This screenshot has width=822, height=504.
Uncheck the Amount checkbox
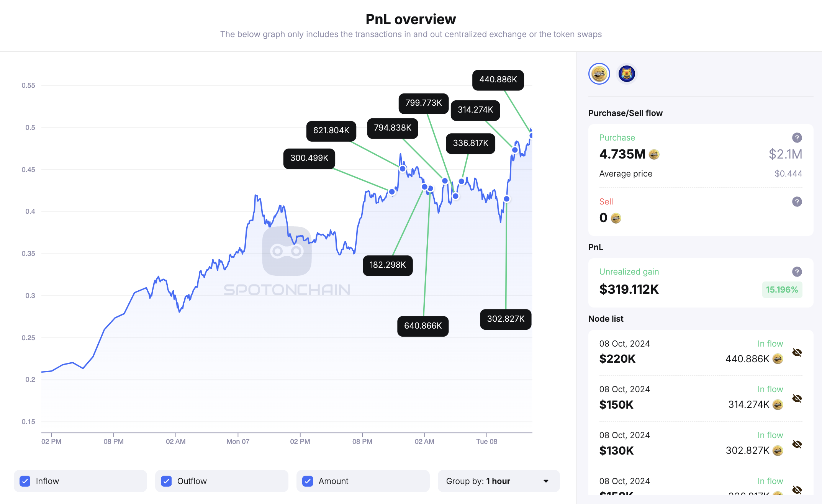308,481
